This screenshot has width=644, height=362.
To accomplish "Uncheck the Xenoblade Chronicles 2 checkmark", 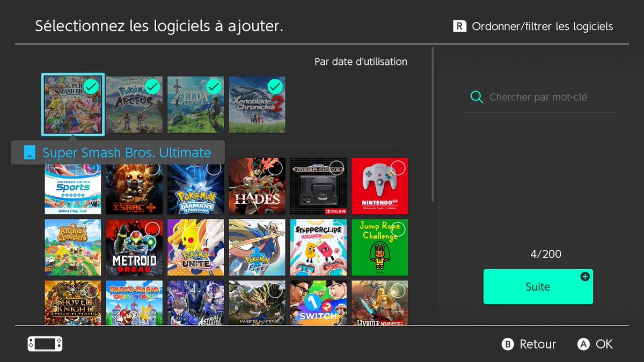I will pyautogui.click(x=275, y=86).
